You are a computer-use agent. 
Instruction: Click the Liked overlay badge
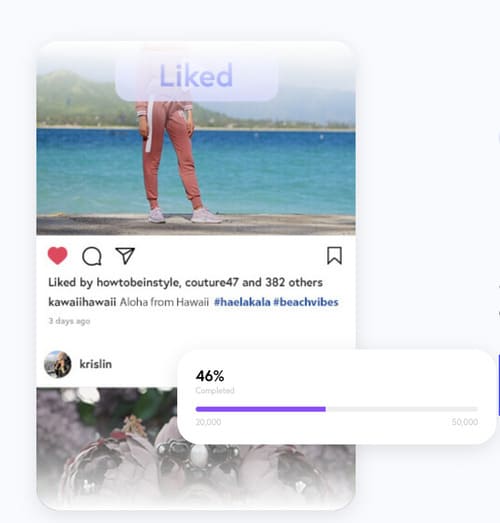click(196, 75)
